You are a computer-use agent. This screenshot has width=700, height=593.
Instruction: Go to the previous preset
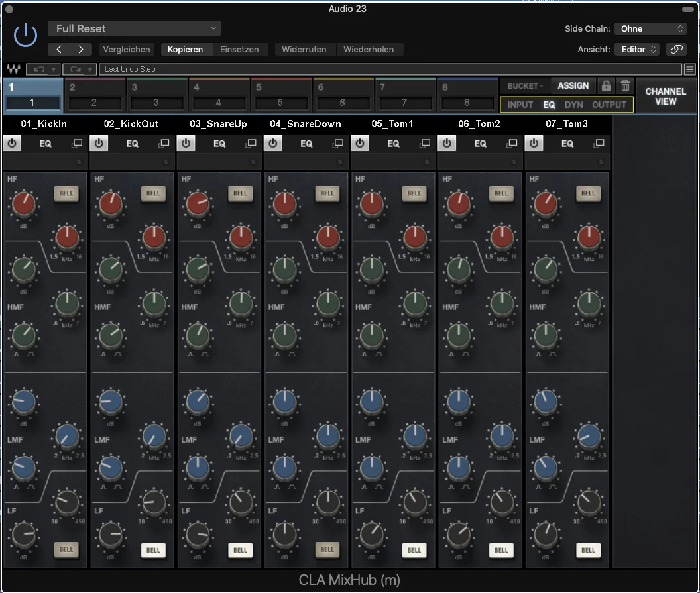[59, 49]
